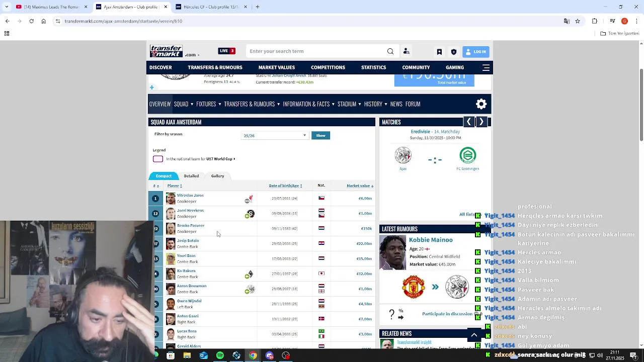Open the season filter dropdown 25/26
Image resolution: width=644 pixels, height=362 pixels.
tap(275, 135)
